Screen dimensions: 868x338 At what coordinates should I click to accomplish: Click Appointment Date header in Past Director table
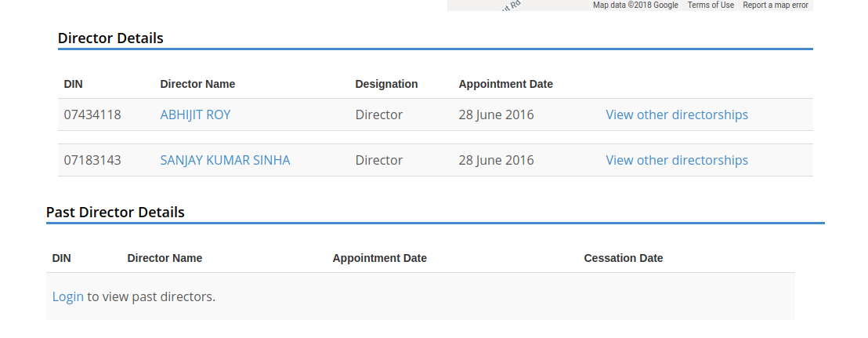click(379, 258)
